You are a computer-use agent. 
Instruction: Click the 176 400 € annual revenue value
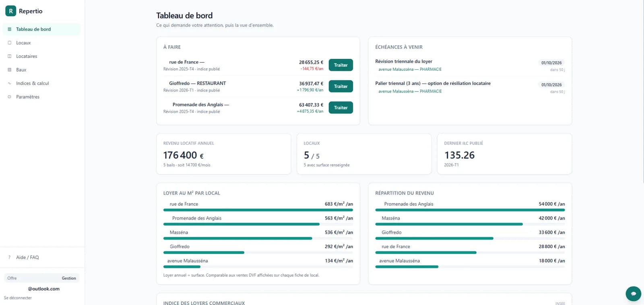tap(184, 155)
